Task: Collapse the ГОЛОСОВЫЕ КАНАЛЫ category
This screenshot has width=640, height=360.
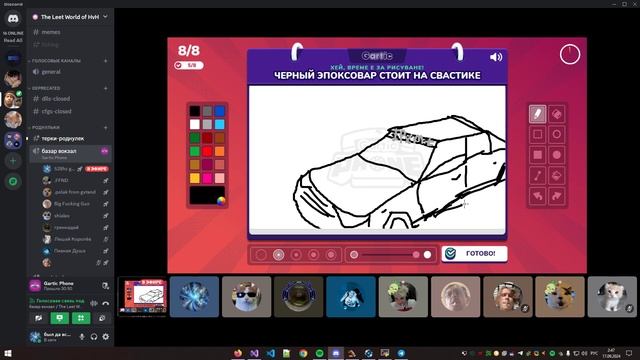Action: [56, 60]
